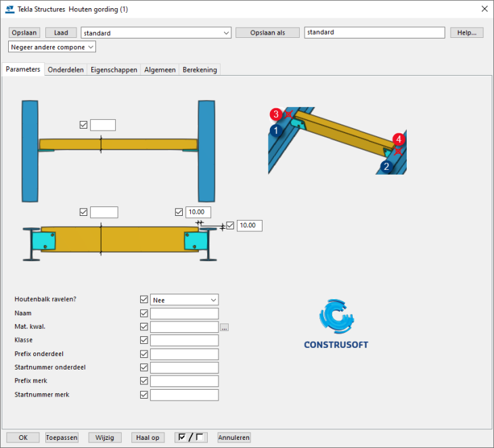The height and width of the screenshot is (448, 494).
Task: Click blue marker 1 in the preview
Action: (x=275, y=129)
